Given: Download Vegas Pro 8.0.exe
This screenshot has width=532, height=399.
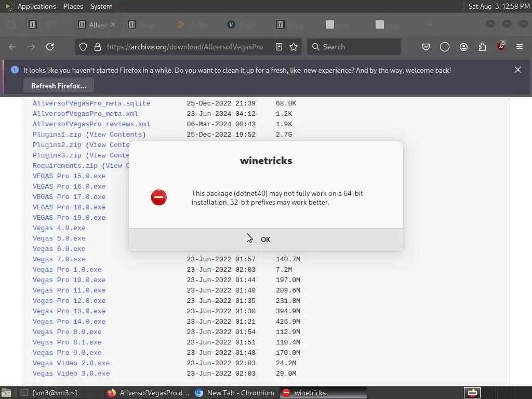Looking at the screenshot, I should click(67, 332).
